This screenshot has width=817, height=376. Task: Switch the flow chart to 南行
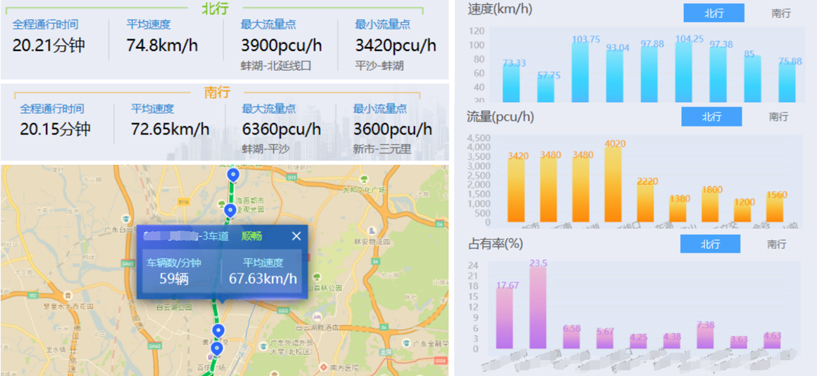point(778,116)
